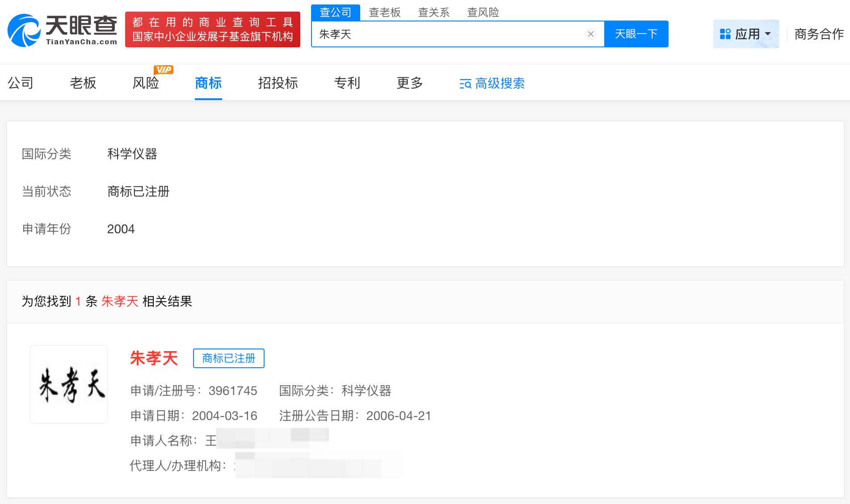
Task: Select the 公司 navigation tab
Action: [20, 83]
